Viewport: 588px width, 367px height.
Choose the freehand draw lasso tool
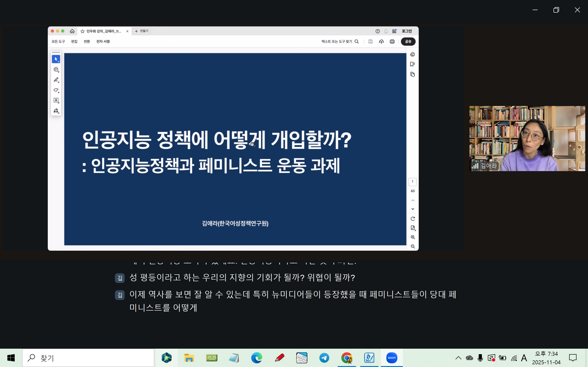click(56, 90)
